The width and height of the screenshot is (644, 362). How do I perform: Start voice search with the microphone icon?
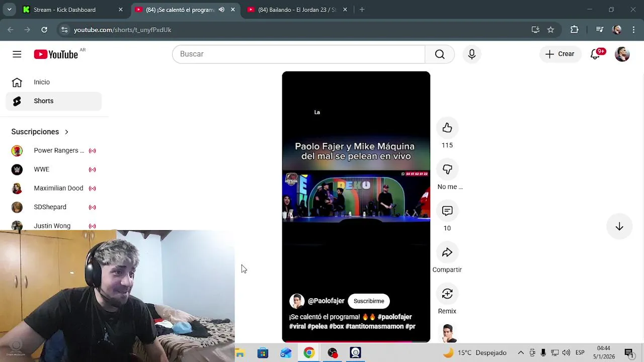coord(472,54)
